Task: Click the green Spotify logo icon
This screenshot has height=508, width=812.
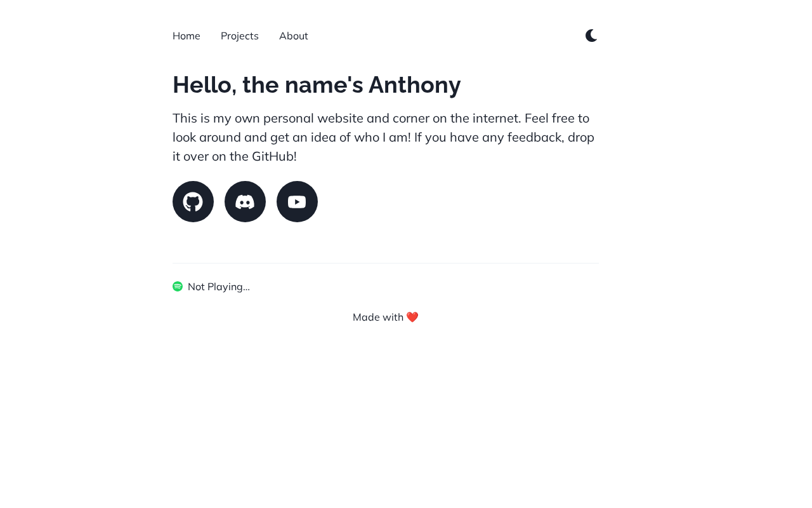Action: (178, 286)
